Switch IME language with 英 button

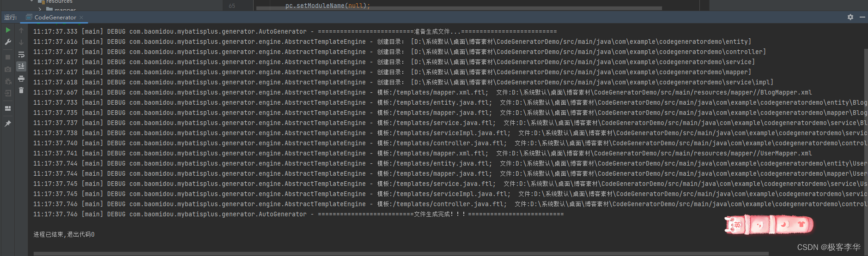pyautogui.click(x=738, y=225)
